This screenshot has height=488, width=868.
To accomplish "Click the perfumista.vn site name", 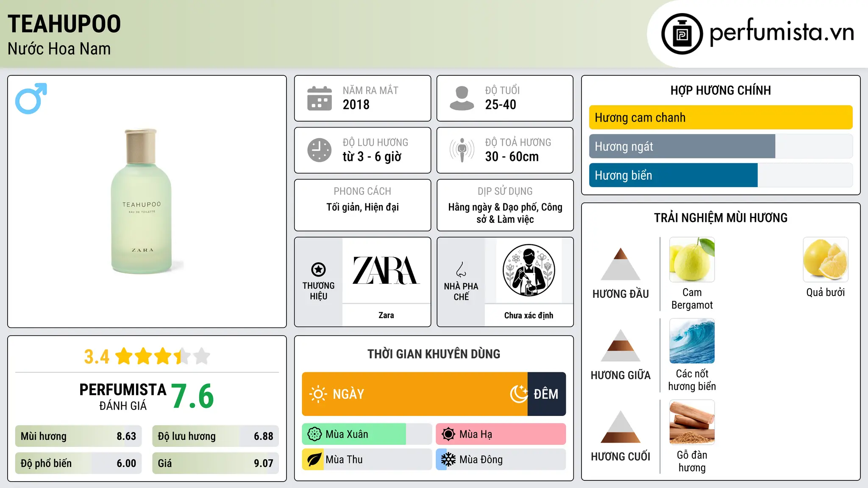I will (782, 32).
